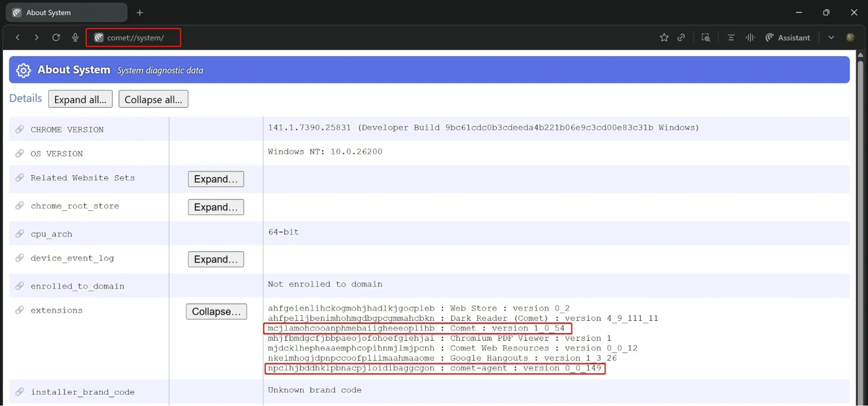Open a new tab with plus button
The height and width of the screenshot is (406, 868).
tap(140, 13)
